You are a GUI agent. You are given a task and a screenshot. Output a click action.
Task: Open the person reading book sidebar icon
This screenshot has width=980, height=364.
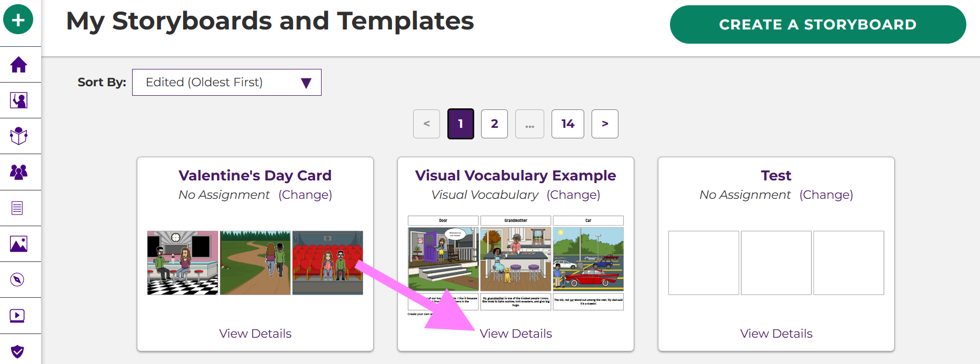tap(18, 136)
